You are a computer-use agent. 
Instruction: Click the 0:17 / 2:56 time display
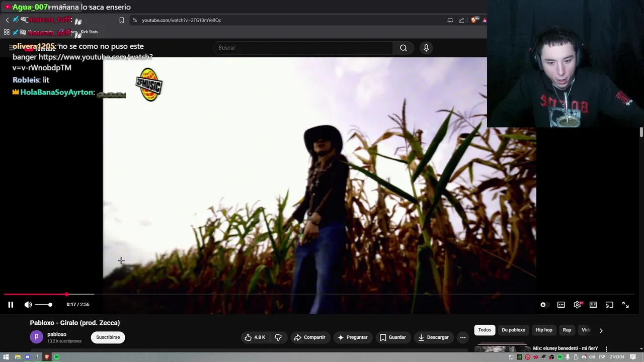click(78, 305)
